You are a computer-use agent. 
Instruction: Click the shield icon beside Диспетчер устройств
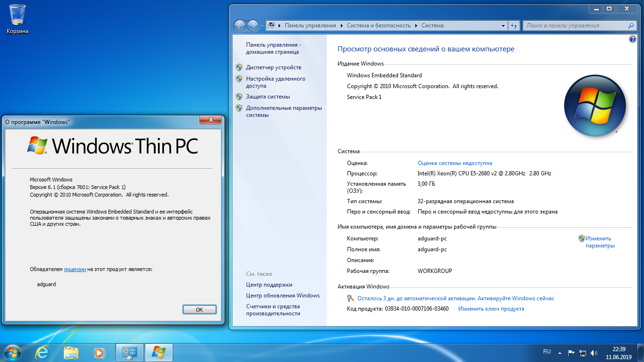click(x=239, y=67)
